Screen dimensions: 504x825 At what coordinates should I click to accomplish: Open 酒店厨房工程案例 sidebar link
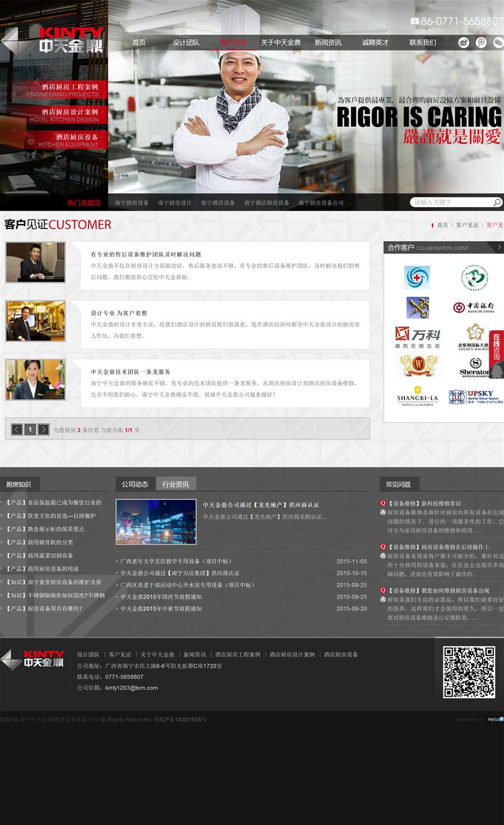69,87
